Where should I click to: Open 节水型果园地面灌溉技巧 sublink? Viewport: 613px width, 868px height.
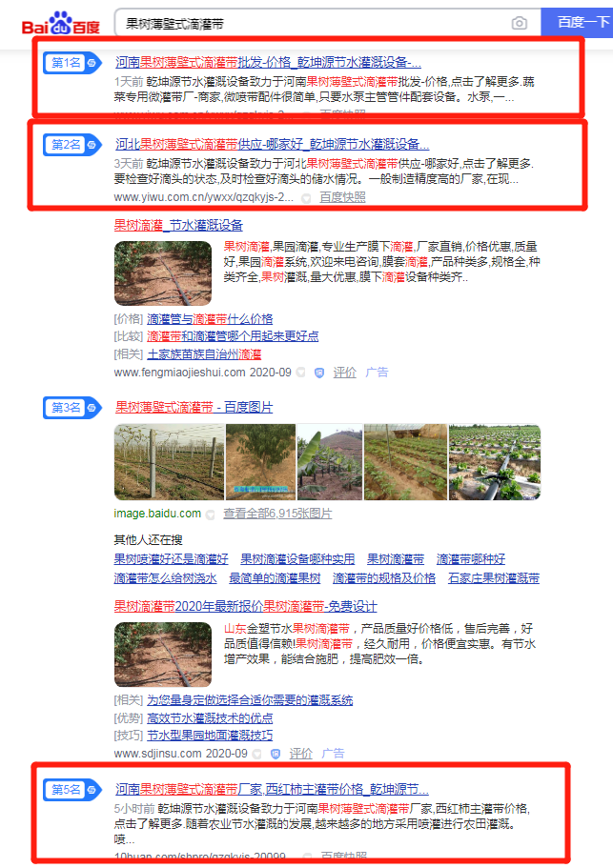[210, 736]
